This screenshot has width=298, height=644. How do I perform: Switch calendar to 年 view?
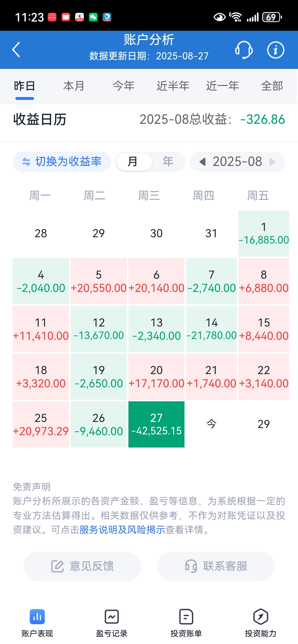(168, 161)
